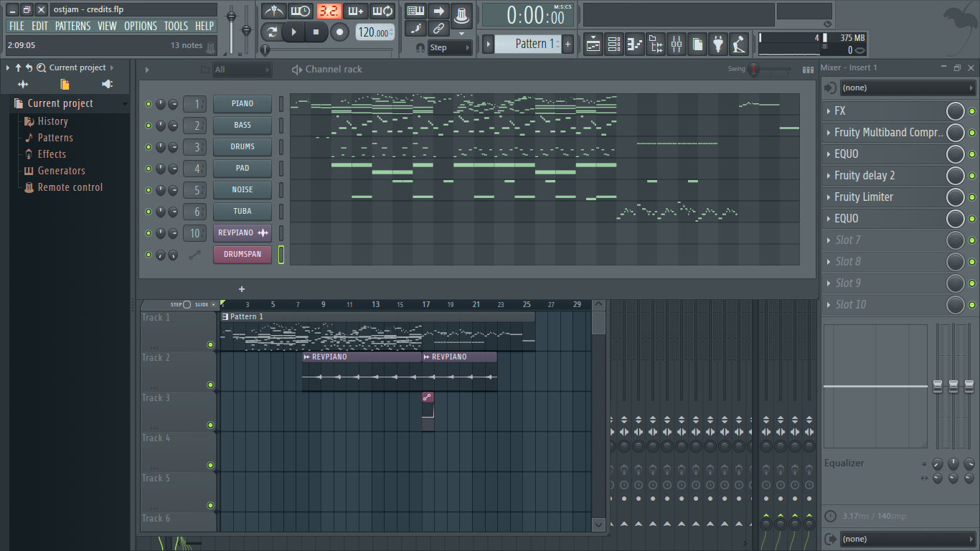Open the browser view icon
980x551 pixels.
(x=656, y=44)
